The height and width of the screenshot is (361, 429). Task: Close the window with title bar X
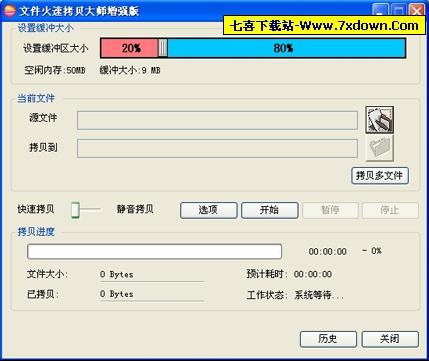pyautogui.click(x=417, y=11)
